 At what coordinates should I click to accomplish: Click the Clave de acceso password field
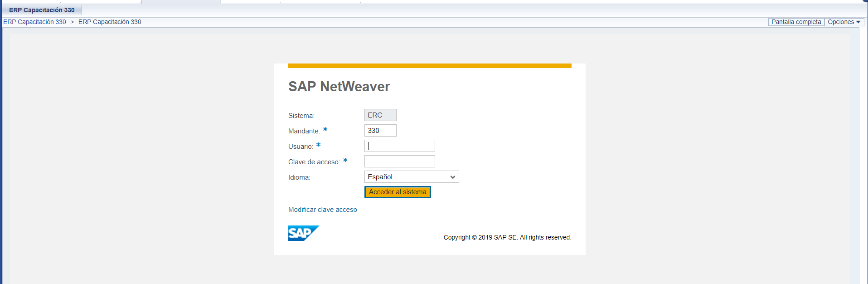399,162
